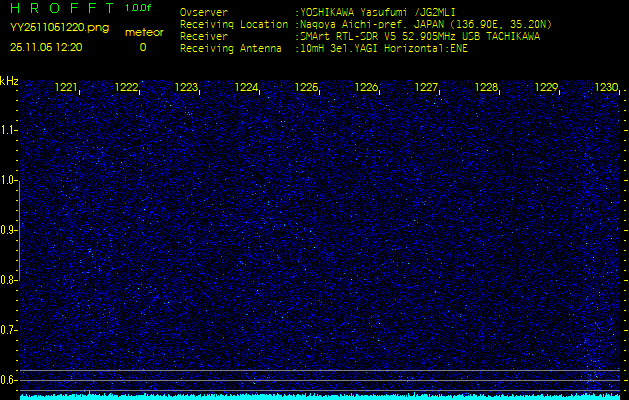Click the 1230 time marker
629x400 pixels.
coord(607,88)
